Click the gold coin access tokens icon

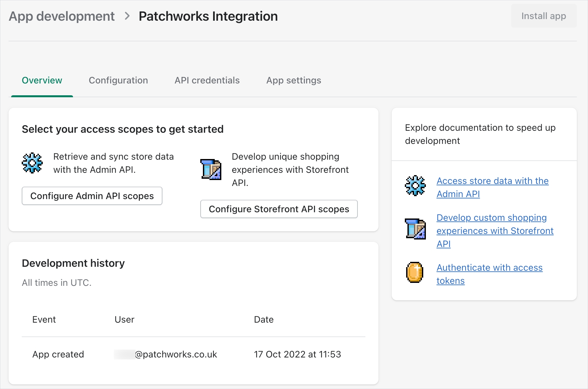(x=415, y=272)
